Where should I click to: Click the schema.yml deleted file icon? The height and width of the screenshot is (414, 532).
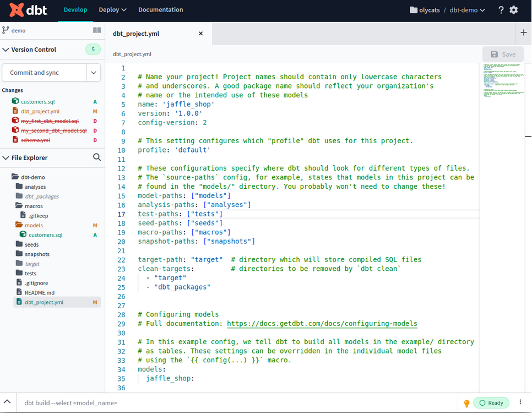(x=15, y=139)
